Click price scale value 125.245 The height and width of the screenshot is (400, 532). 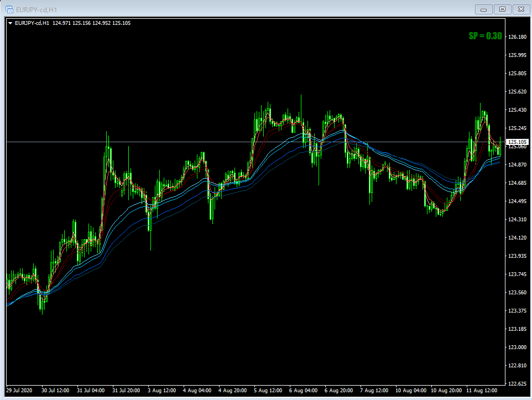[518, 128]
